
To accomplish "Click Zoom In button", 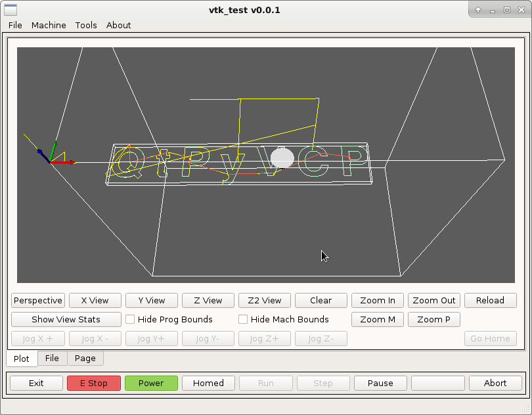I will (x=378, y=301).
